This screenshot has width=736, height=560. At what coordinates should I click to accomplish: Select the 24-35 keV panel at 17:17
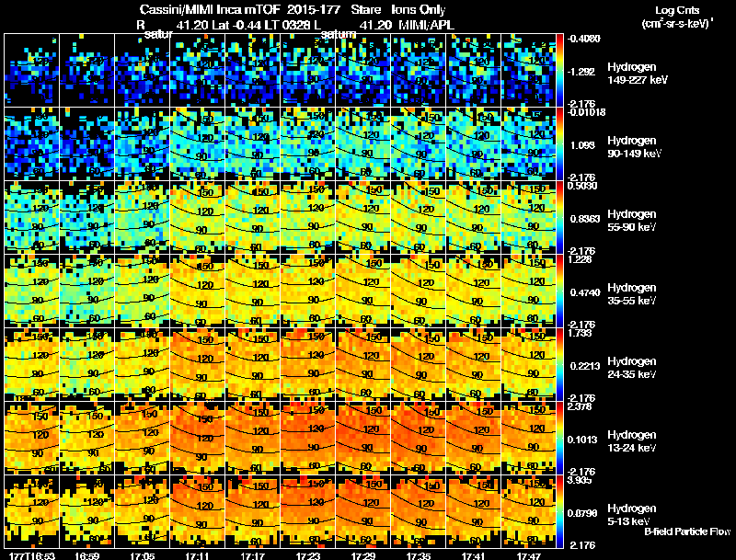pyautogui.click(x=252, y=364)
